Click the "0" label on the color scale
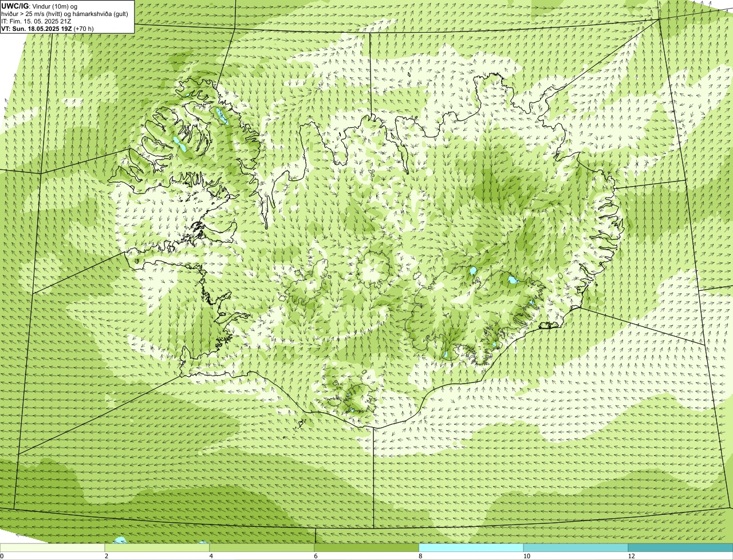 pos(2,556)
